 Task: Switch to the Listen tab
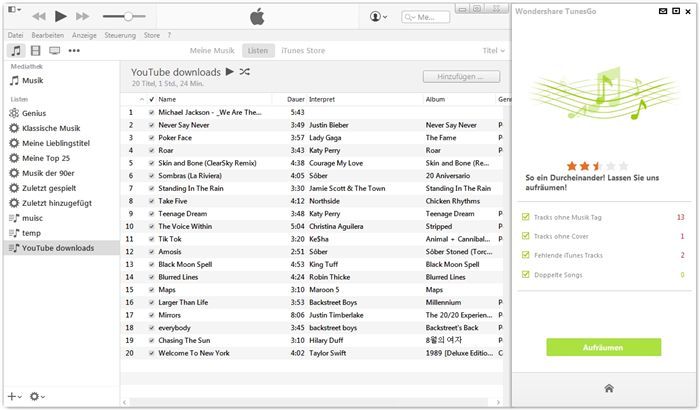tap(258, 50)
